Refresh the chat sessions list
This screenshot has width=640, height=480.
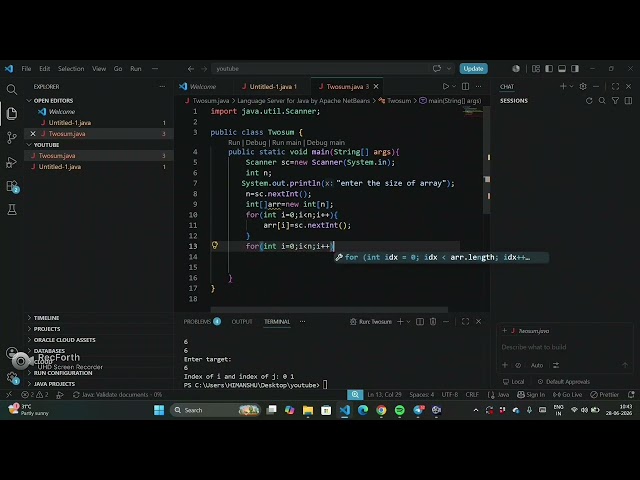click(589, 100)
